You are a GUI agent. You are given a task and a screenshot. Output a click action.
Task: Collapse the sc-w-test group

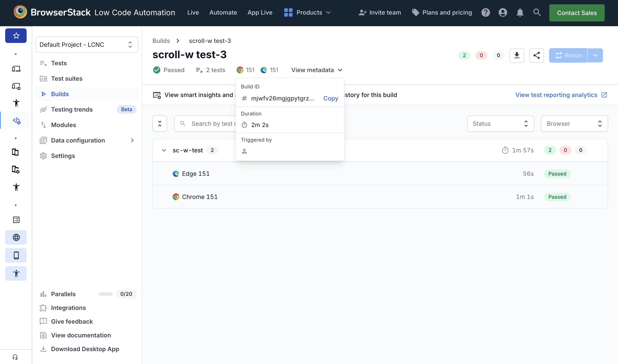(x=164, y=150)
